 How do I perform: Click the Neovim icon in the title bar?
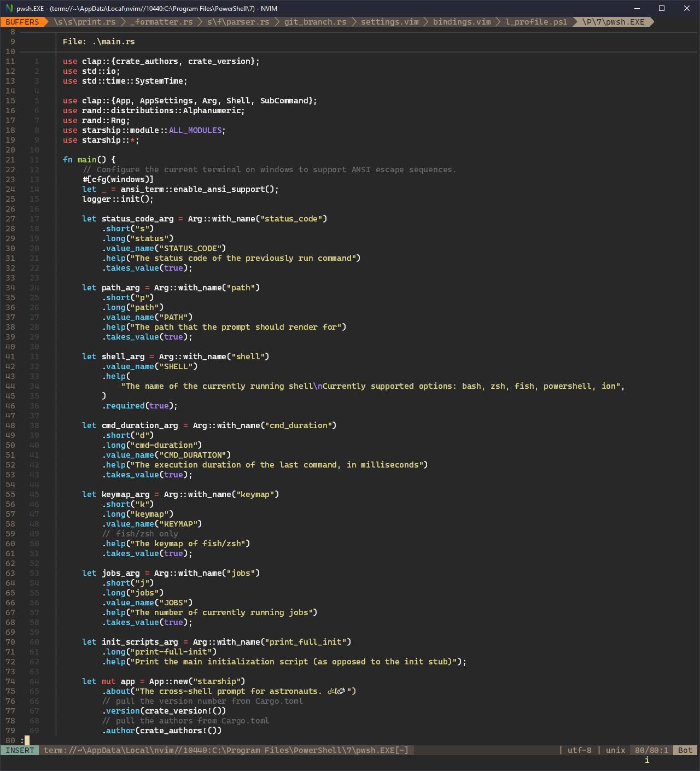[x=10, y=8]
